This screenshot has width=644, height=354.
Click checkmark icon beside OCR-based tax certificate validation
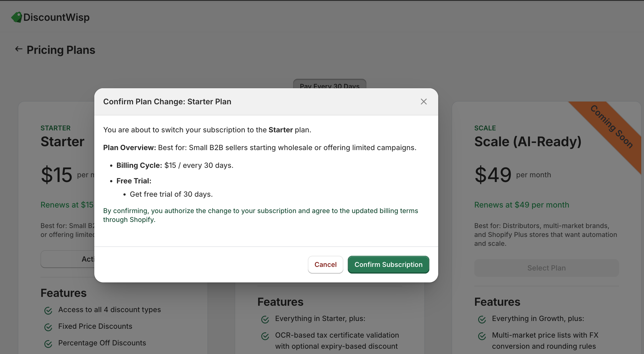265,336
